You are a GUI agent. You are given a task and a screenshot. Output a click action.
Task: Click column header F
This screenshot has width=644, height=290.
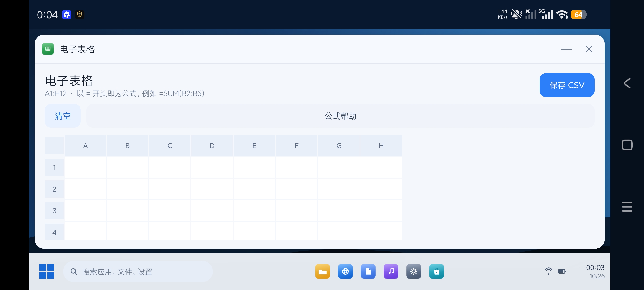[297, 146]
